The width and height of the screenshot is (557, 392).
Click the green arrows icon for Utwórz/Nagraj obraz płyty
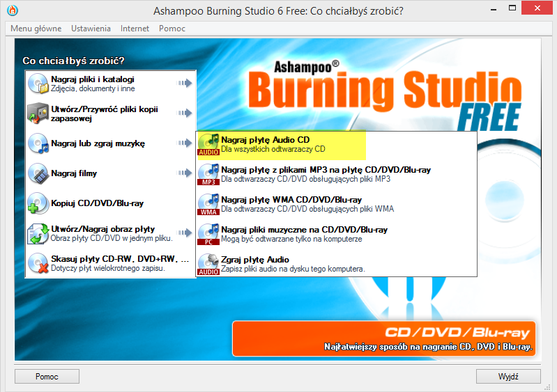(38, 233)
